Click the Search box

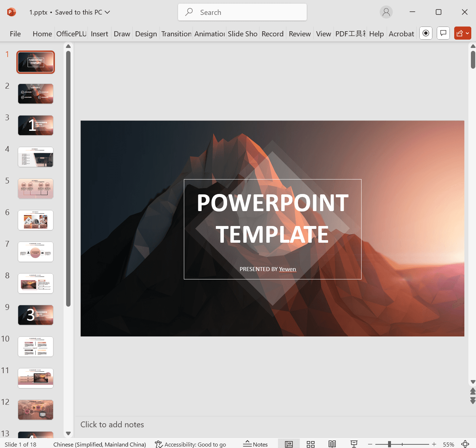point(242,12)
